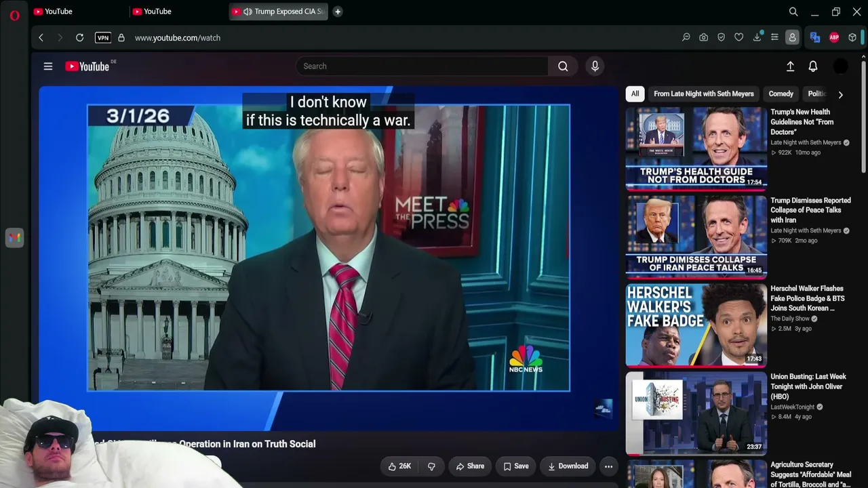Image resolution: width=868 pixels, height=488 pixels.
Task: Click the "2.5M 3y ago" view count
Action: [x=791, y=329]
